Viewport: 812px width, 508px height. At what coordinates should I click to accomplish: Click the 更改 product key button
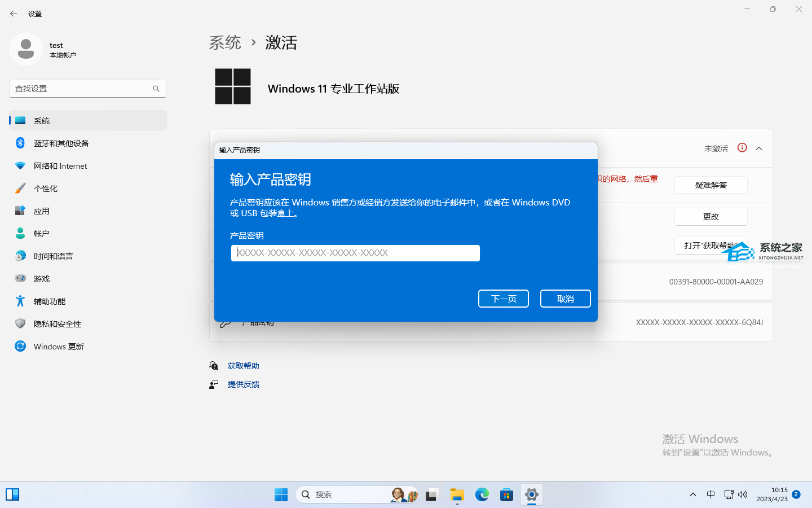click(711, 217)
